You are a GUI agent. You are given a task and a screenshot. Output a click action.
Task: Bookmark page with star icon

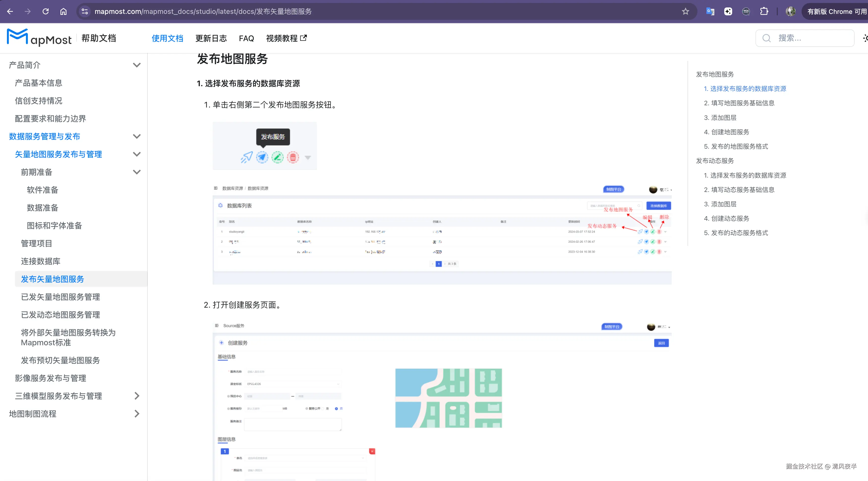685,11
